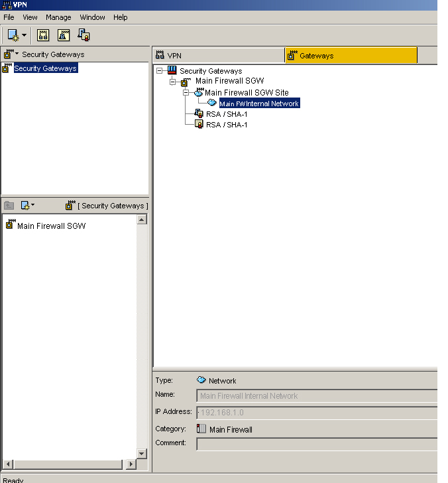Screen dimensions: 448x483
Task: Select the first RSA / SHA-1 certificate item
Action: pyautogui.click(x=226, y=114)
